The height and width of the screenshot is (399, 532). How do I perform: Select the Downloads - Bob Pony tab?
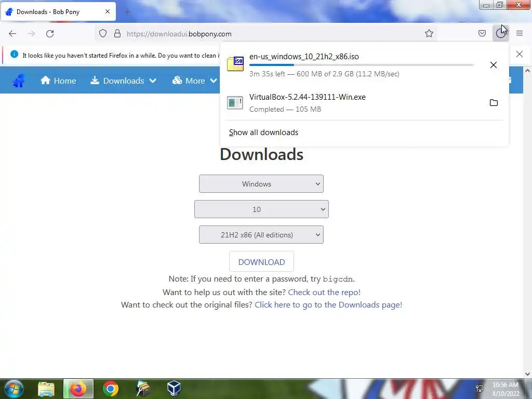(x=58, y=12)
